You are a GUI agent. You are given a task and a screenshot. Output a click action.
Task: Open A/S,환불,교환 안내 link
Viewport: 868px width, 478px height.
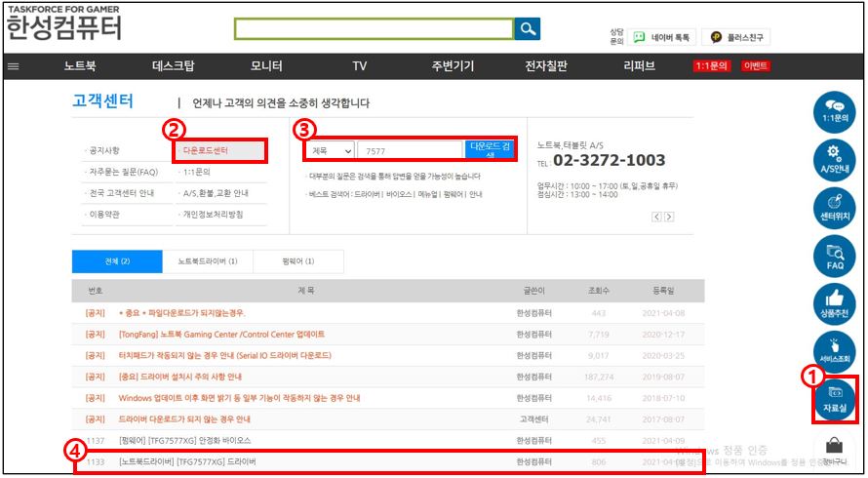pos(216,193)
